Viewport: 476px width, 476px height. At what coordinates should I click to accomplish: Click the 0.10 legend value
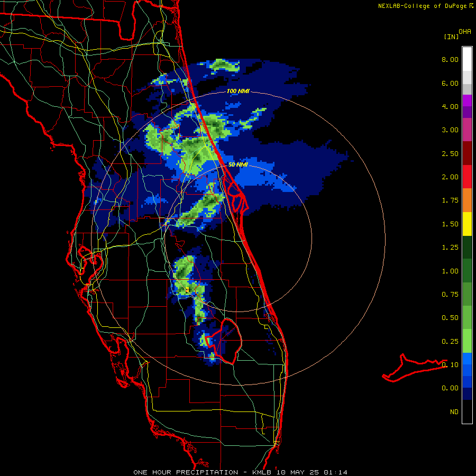(x=450, y=365)
